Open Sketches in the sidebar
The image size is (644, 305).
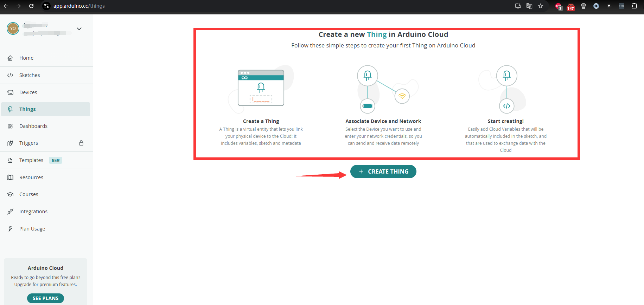(x=46, y=75)
